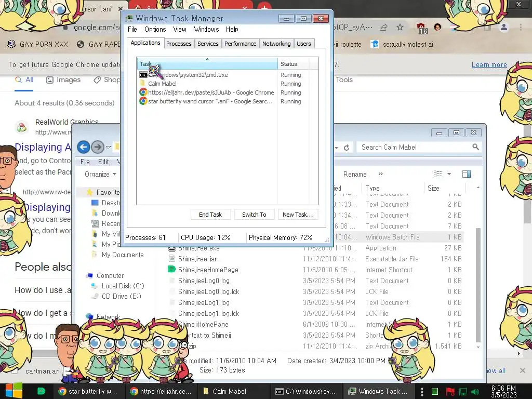This screenshot has width=532, height=399.
Task: Click Chrome icon of star butterfly task
Action: [143, 101]
